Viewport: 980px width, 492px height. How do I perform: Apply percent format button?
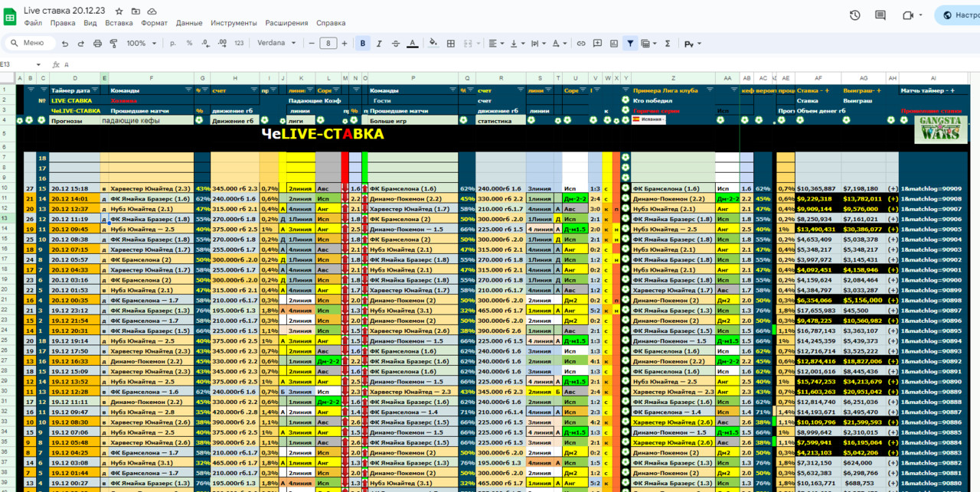pos(189,44)
